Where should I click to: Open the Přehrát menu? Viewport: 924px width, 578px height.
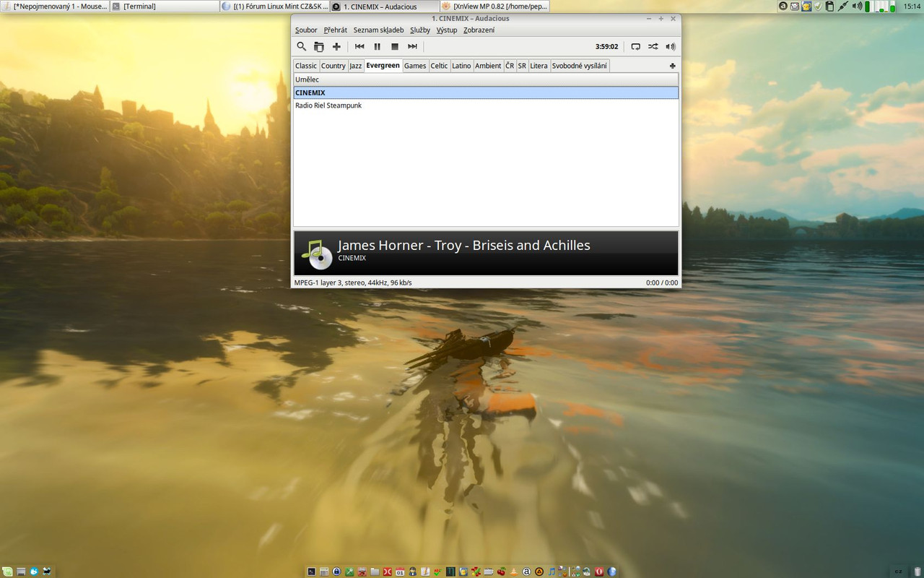336,30
